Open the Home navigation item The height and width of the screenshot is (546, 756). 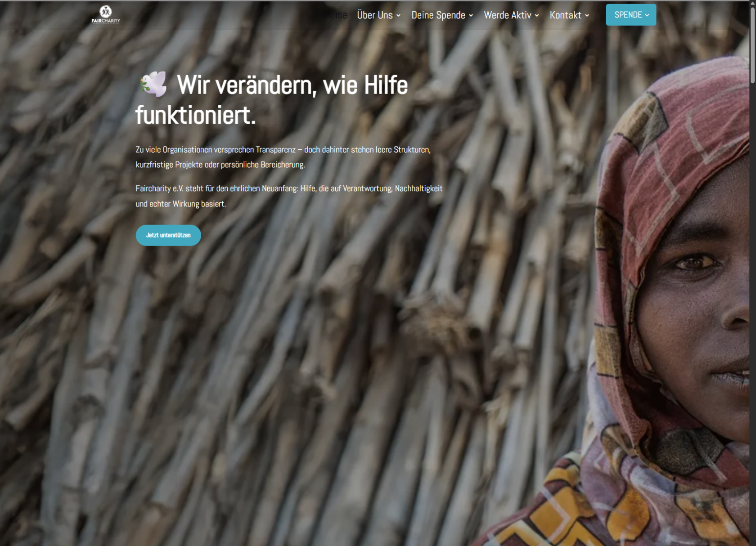337,15
